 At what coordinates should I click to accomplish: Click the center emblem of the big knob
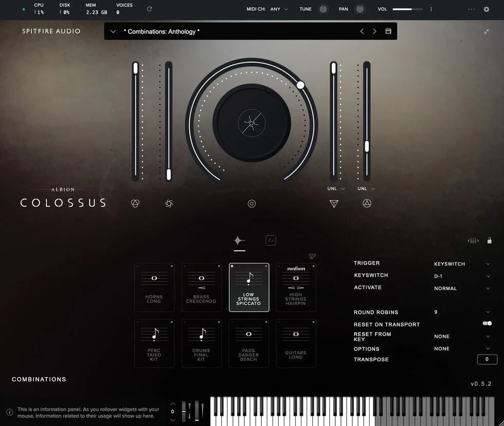point(251,123)
